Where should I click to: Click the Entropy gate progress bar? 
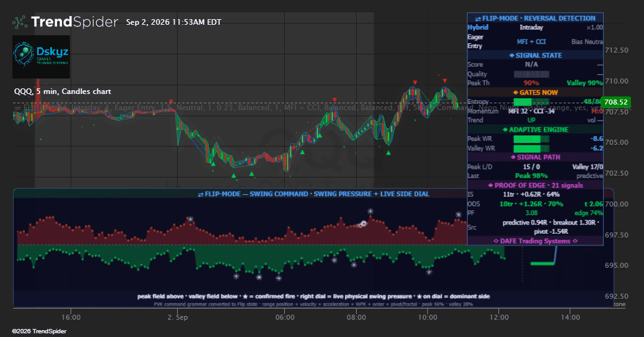531,101
